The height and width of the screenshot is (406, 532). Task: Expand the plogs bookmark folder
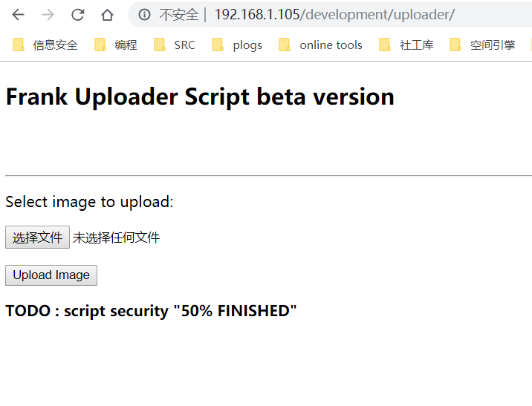pyautogui.click(x=236, y=45)
